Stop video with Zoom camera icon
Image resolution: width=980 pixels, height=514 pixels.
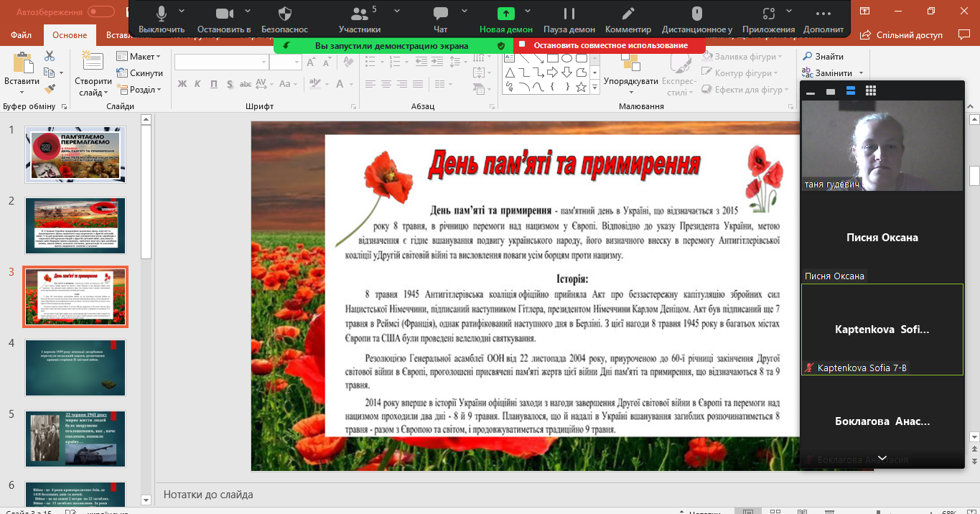[x=224, y=19]
